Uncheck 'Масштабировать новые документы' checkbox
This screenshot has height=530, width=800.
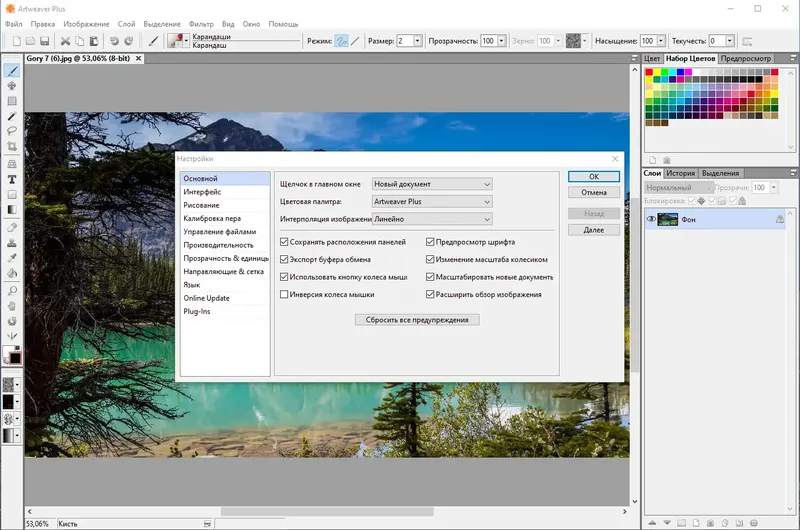[430, 277]
